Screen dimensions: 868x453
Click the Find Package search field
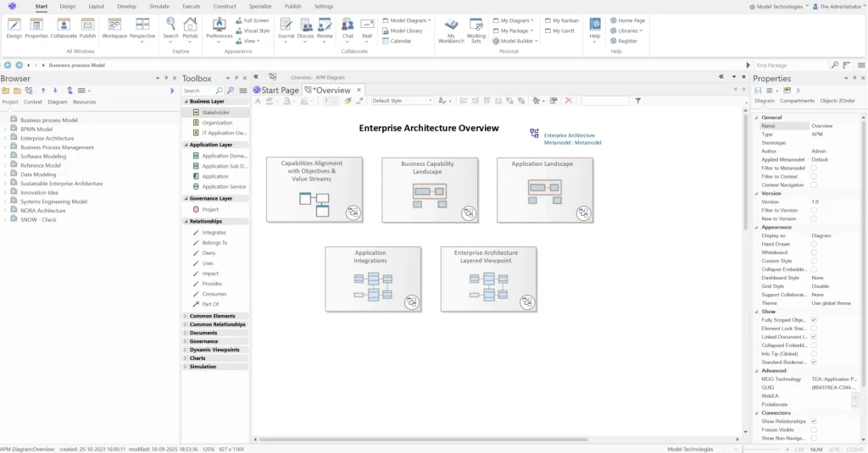[791, 65]
